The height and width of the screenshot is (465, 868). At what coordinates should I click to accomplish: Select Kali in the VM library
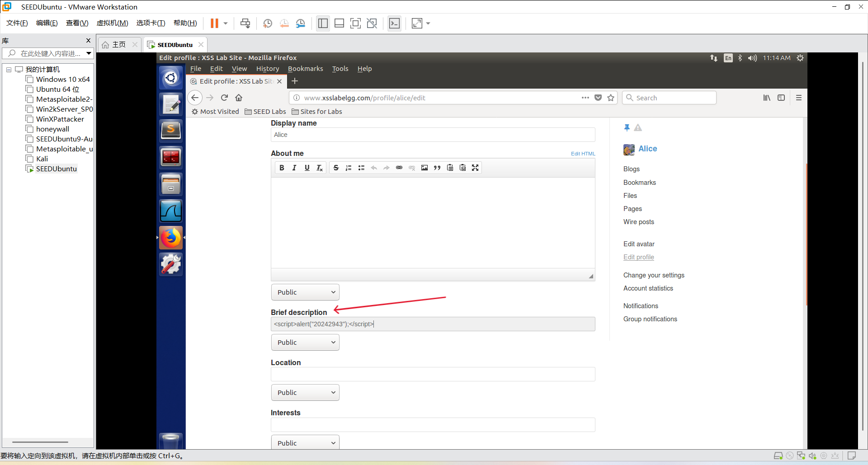(x=42, y=159)
